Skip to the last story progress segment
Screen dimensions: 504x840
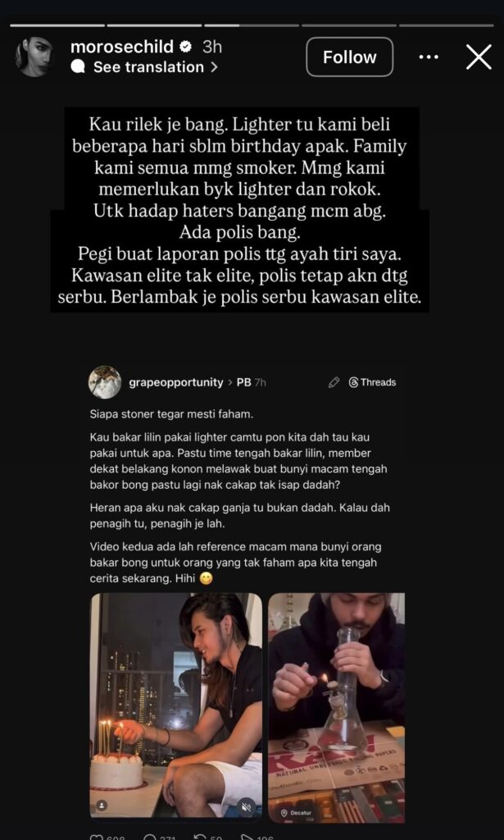(446, 25)
